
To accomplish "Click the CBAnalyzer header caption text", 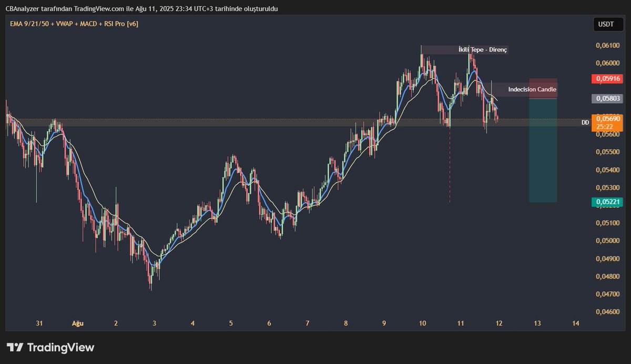I will [141, 8].
